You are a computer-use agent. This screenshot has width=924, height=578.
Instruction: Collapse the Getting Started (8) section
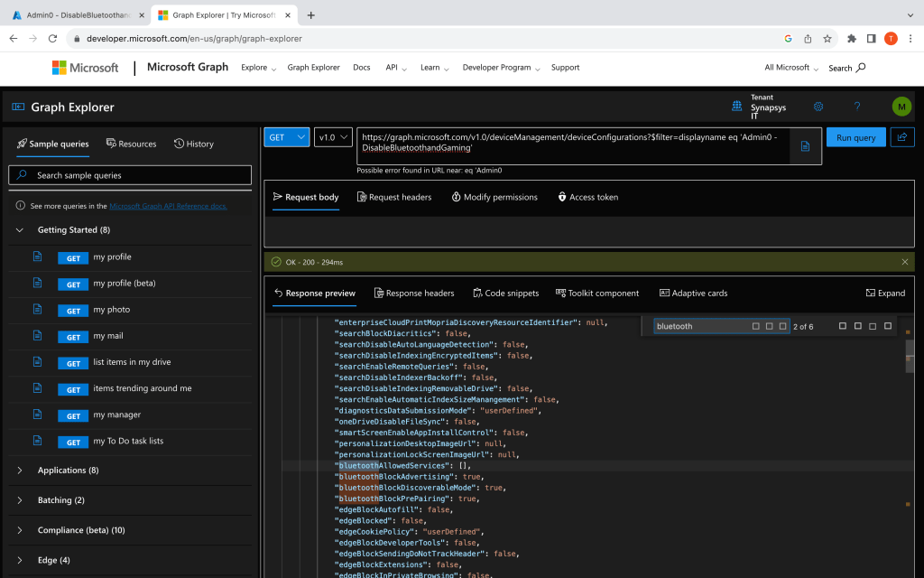point(20,230)
